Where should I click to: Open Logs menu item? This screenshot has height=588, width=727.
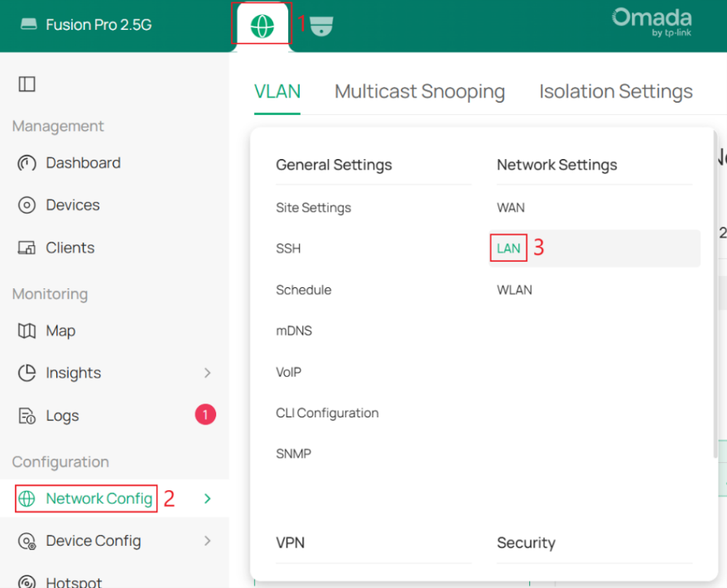[63, 416]
